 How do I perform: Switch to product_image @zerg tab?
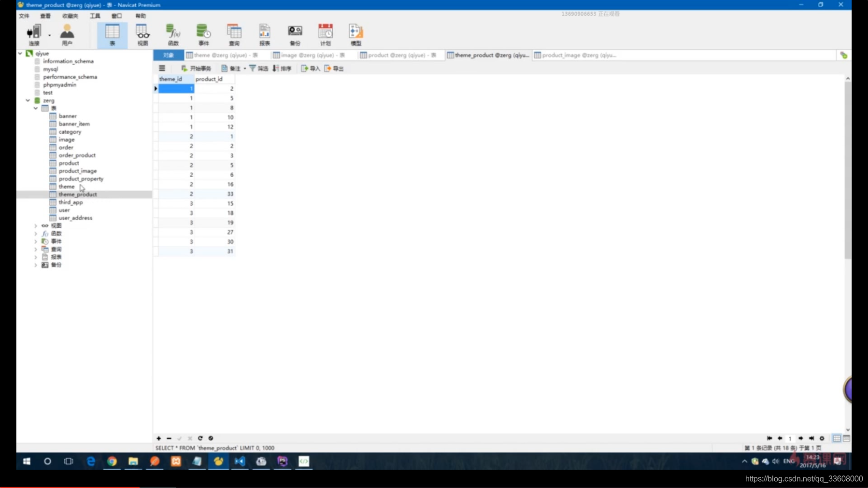tap(575, 55)
